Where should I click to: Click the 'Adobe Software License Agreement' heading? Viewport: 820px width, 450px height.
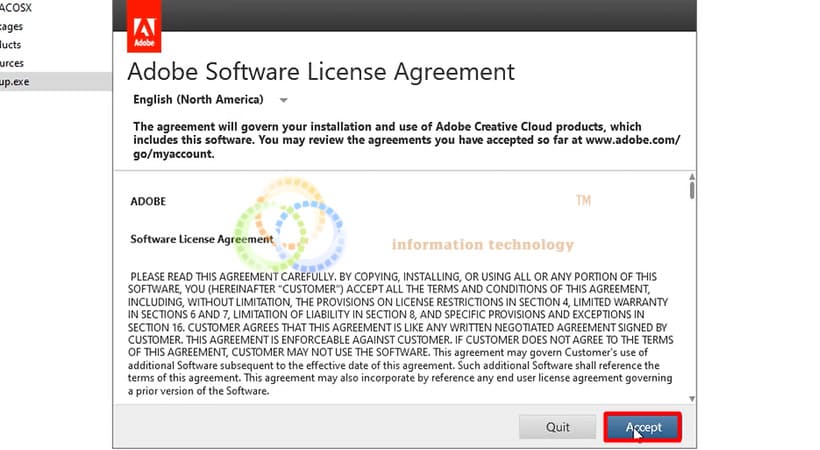[x=321, y=72]
